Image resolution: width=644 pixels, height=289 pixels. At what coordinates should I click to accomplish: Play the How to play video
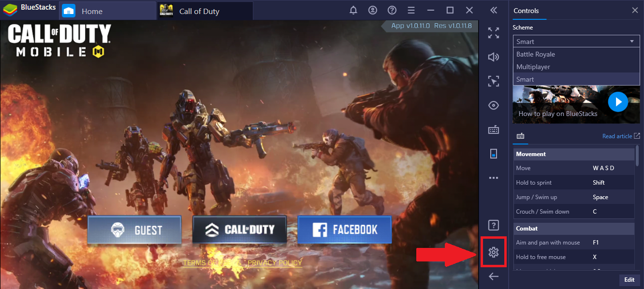[x=618, y=101]
